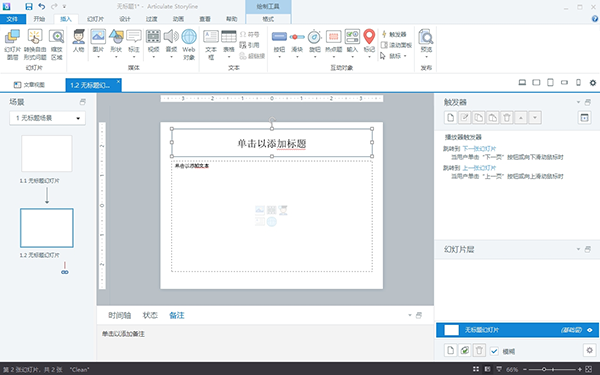Click the audio (音频) speaker icon
The image size is (600, 375).
pos(171,36)
